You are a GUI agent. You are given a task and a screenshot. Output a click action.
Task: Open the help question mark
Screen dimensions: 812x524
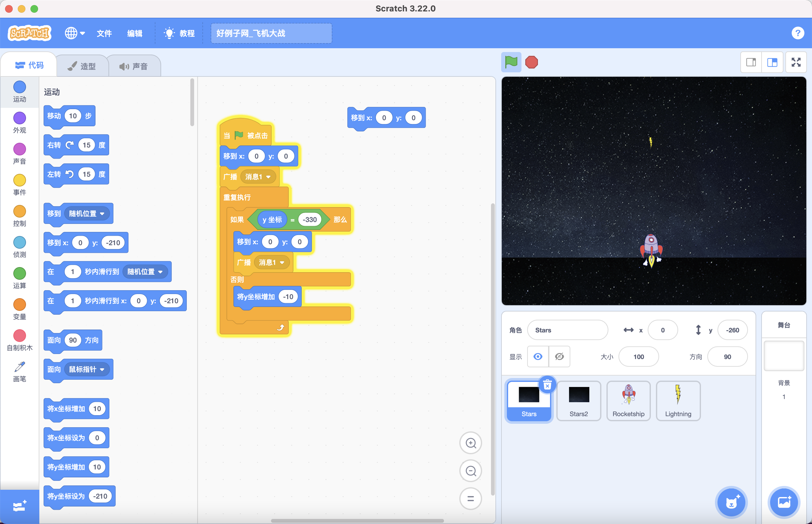pos(797,33)
